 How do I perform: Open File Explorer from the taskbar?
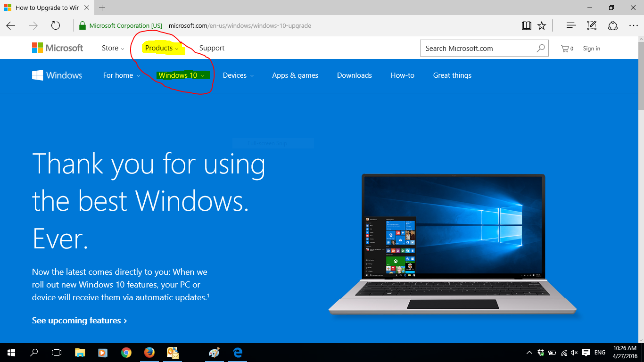(80, 352)
